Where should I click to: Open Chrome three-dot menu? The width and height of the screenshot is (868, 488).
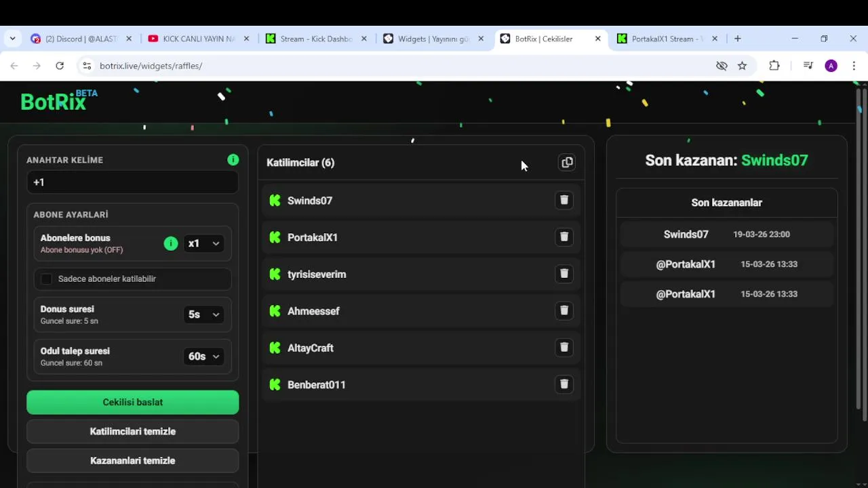(x=854, y=66)
